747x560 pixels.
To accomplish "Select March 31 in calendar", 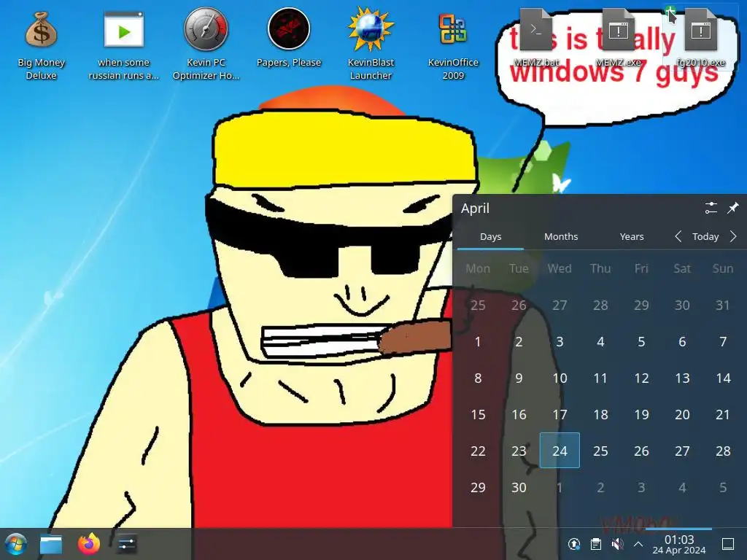I will (x=723, y=305).
